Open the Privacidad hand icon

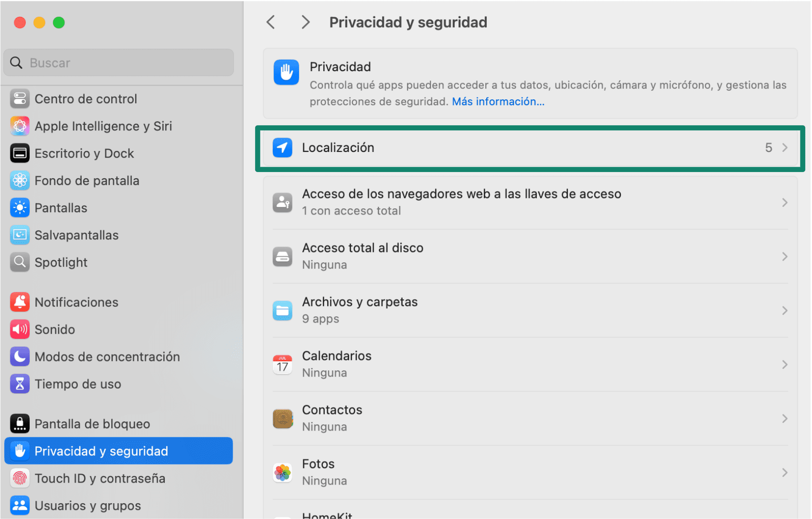pos(286,72)
